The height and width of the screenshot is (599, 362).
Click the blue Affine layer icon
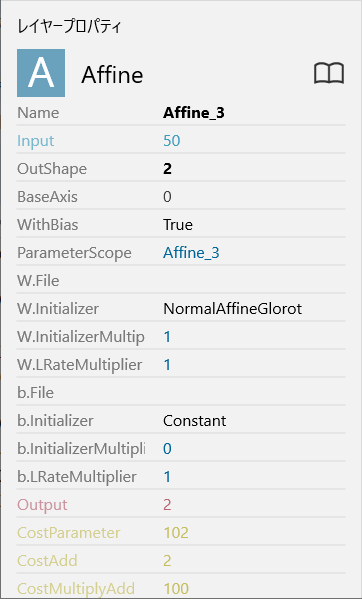pyautogui.click(x=41, y=73)
